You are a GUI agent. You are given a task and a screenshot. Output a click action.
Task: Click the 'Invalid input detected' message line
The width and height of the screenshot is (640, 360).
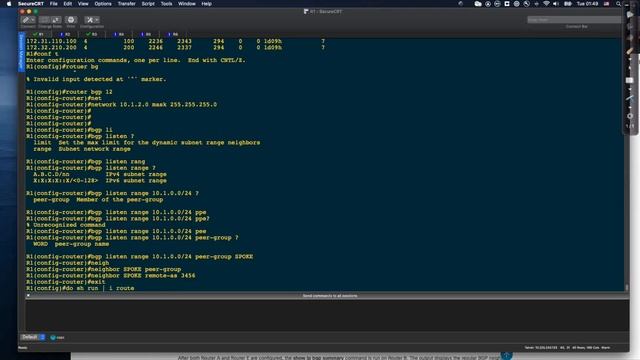pyautogui.click(x=96, y=79)
